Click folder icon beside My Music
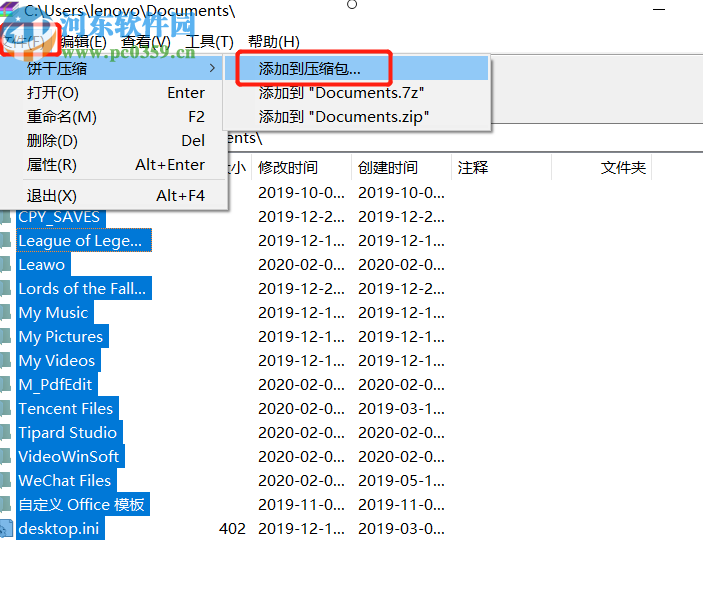Screen dimensions: 703x594 coord(6,312)
